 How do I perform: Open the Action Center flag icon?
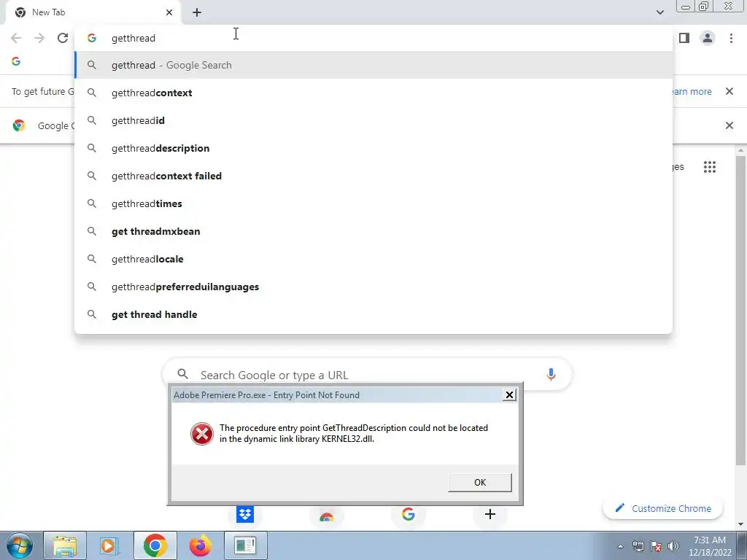point(656,546)
